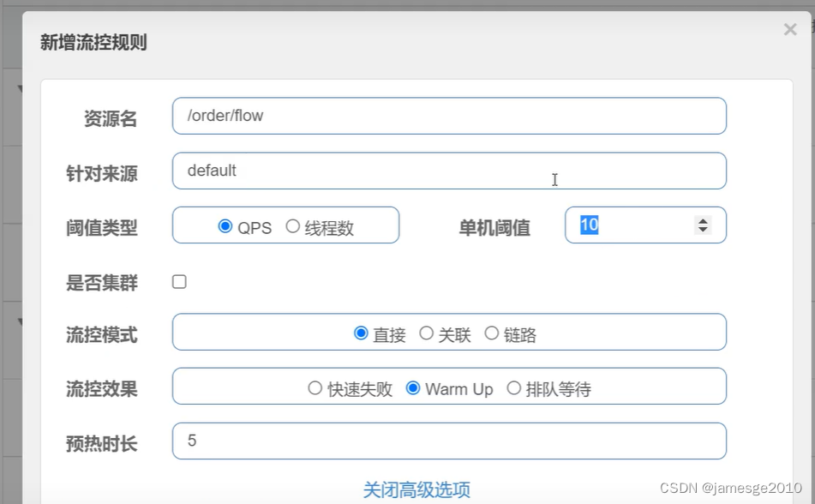Click the 预热时长 label
Image resolution: width=815 pixels, height=504 pixels.
(102, 444)
